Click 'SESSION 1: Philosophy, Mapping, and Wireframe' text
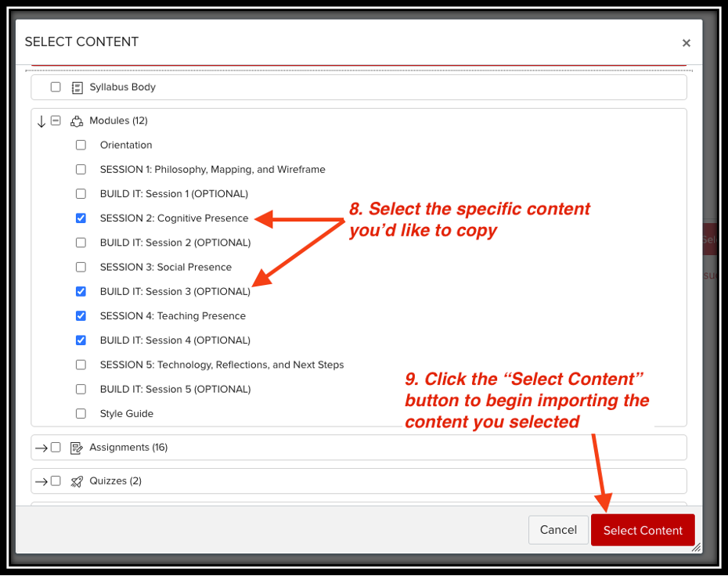 tap(213, 169)
